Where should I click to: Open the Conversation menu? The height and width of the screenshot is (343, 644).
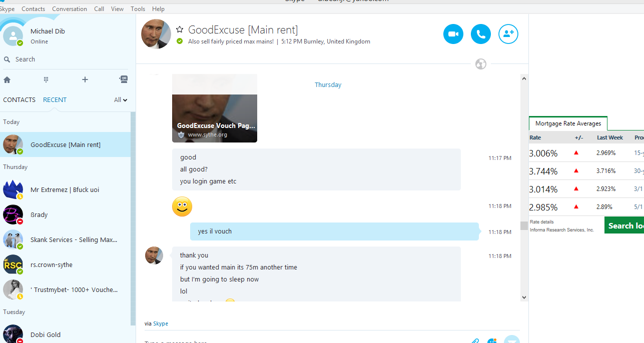click(x=70, y=9)
